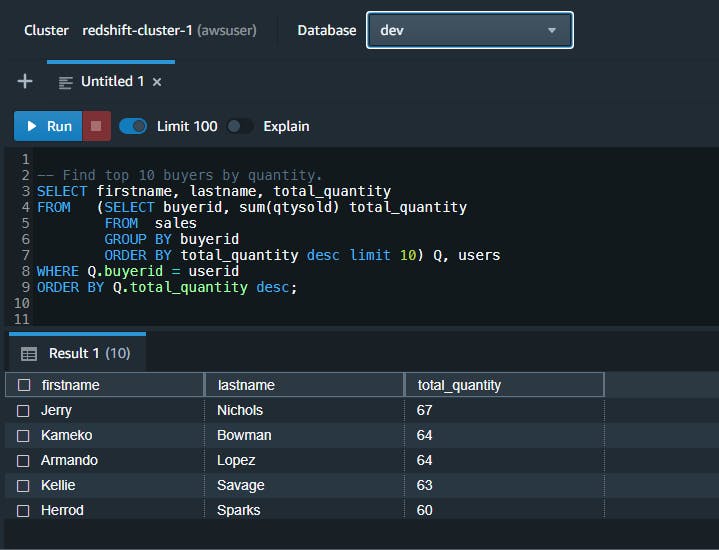Click the total_quantity column header
The height and width of the screenshot is (550, 719).
click(460, 385)
